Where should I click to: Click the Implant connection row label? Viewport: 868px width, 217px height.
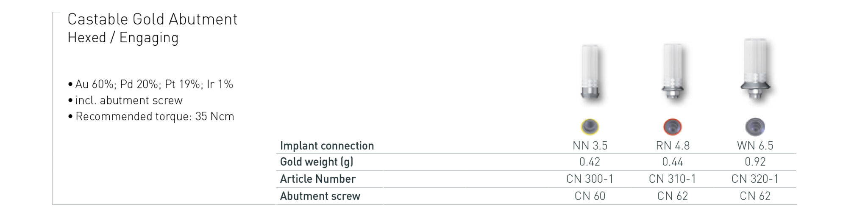[327, 146]
